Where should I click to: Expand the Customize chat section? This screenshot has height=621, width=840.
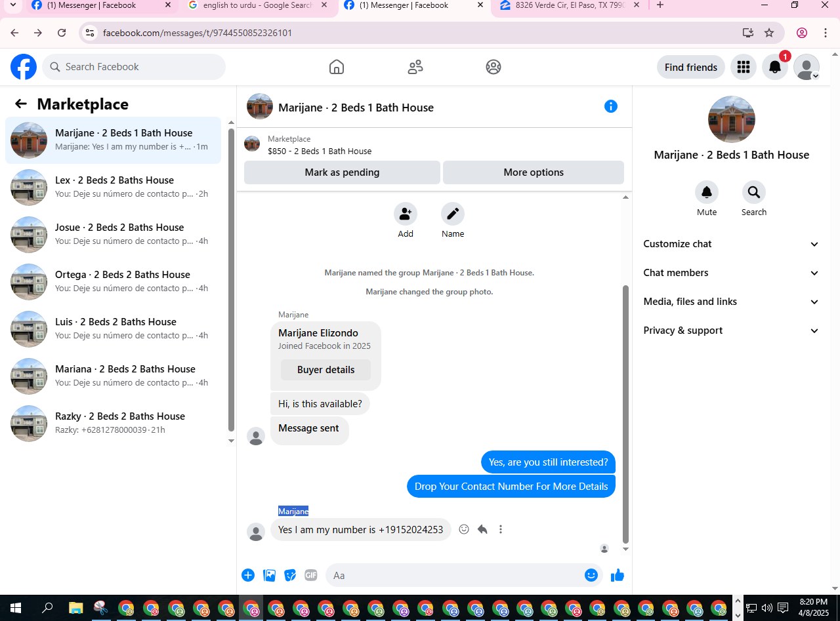pos(731,244)
